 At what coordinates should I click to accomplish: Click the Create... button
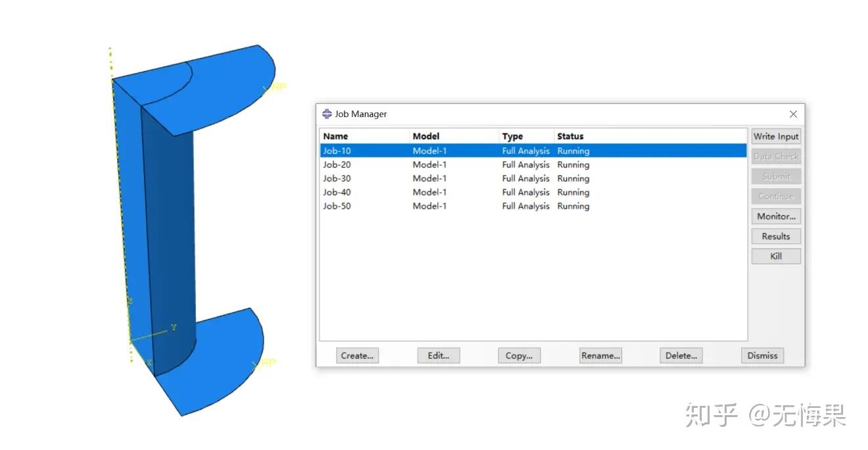pos(357,356)
